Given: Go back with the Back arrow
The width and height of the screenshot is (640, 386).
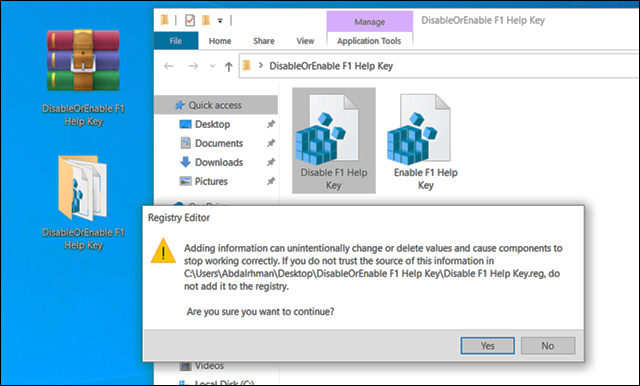Looking at the screenshot, I should tap(169, 66).
